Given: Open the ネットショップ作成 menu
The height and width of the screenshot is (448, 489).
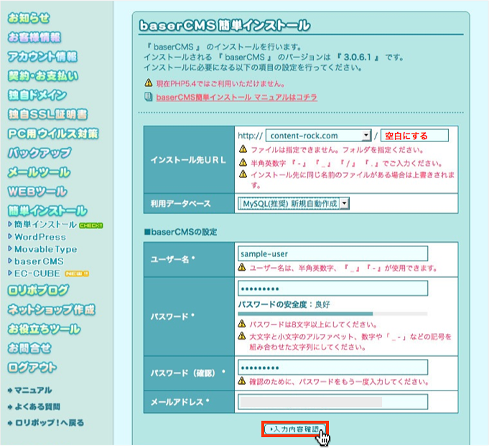Looking at the screenshot, I should [x=51, y=309].
